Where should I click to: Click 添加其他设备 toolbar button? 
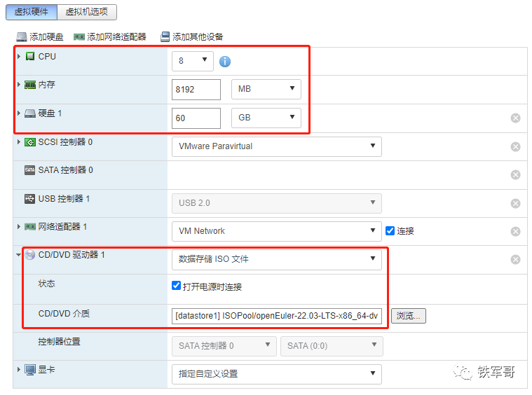[192, 36]
